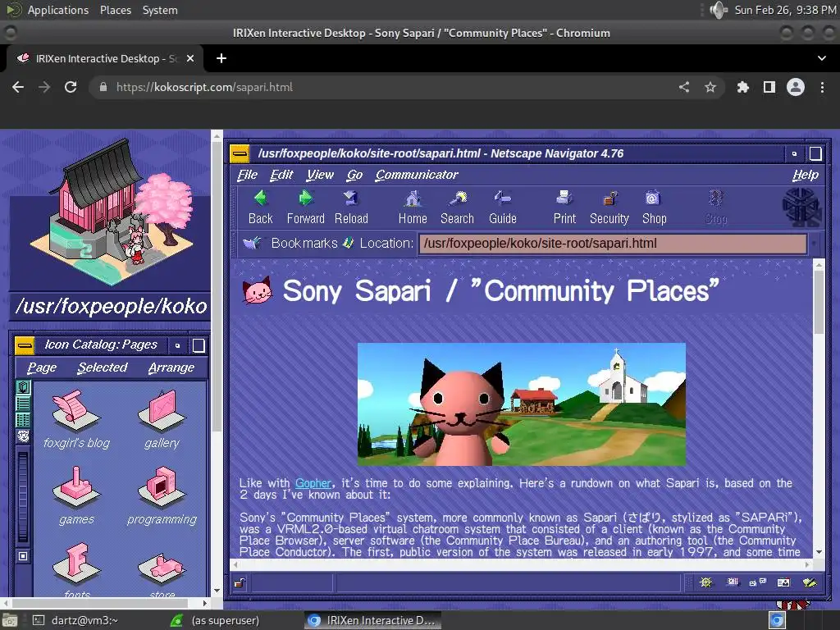
Task: Click Chromium extensions puzzle icon
Action: (742, 87)
